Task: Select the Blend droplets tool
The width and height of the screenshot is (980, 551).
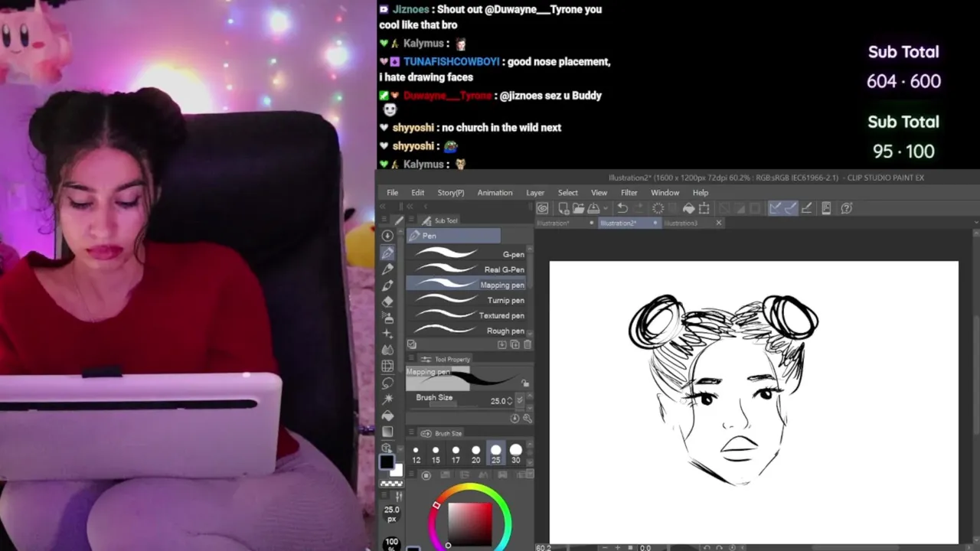Action: tap(387, 350)
